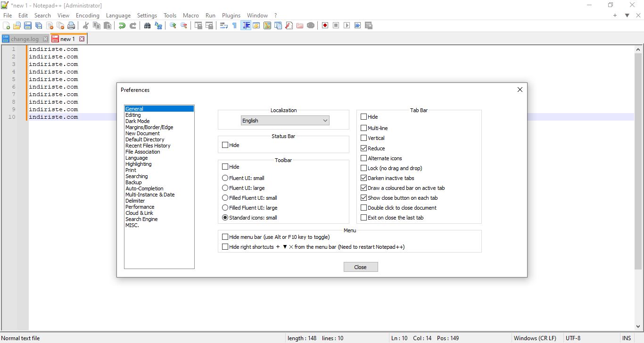Toggle the indent guide toolbar icon

[x=246, y=25]
